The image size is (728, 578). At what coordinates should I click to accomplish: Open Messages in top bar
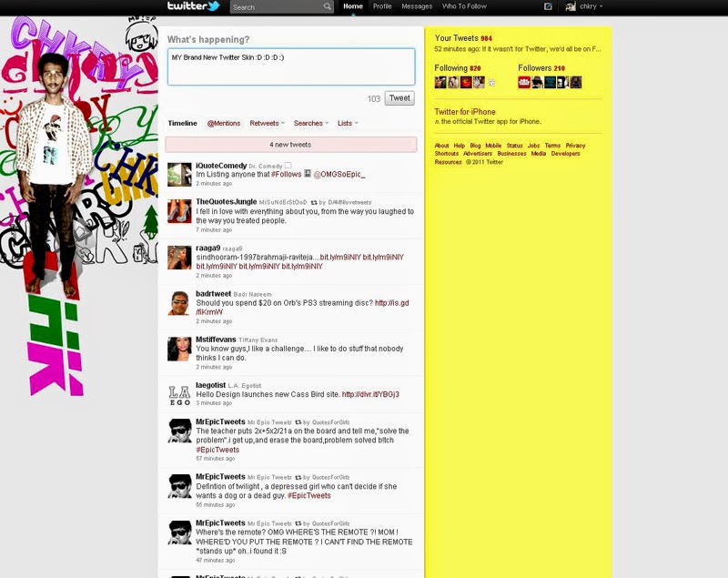417,6
